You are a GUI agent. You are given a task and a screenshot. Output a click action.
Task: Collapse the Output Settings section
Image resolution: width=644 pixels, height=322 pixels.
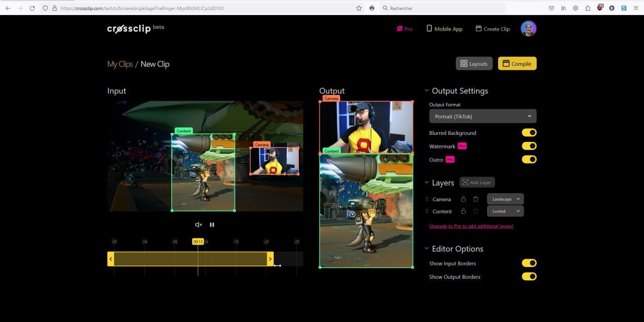(x=427, y=91)
